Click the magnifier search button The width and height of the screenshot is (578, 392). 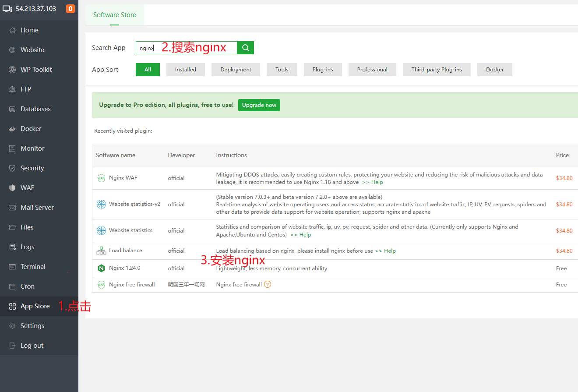(246, 48)
